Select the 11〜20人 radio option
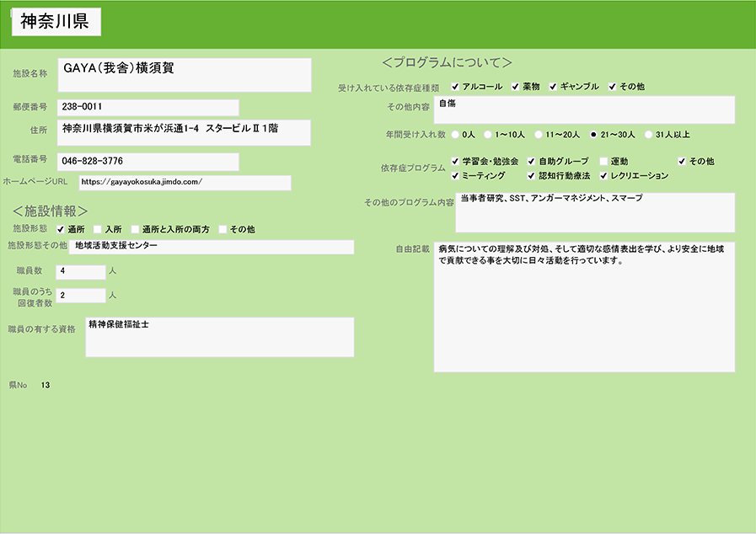This screenshot has width=756, height=534. click(538, 134)
